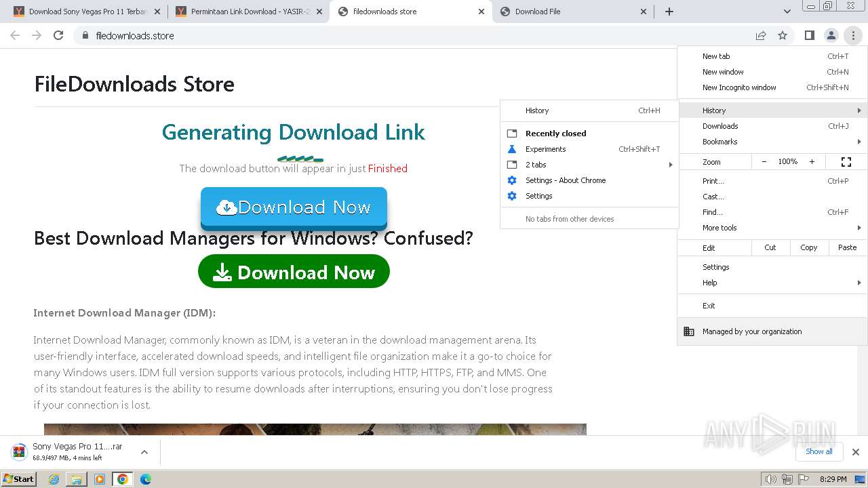
Task: Open media player taskbar icon
Action: pos(100,479)
